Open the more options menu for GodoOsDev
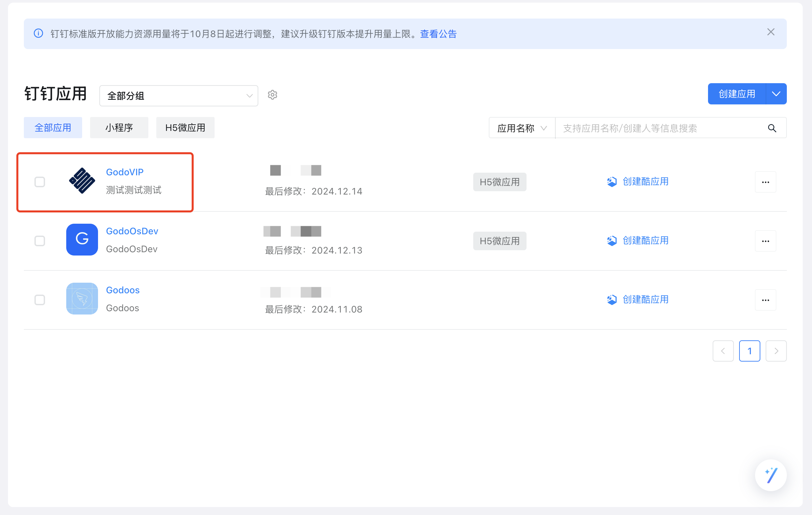 [x=765, y=241]
